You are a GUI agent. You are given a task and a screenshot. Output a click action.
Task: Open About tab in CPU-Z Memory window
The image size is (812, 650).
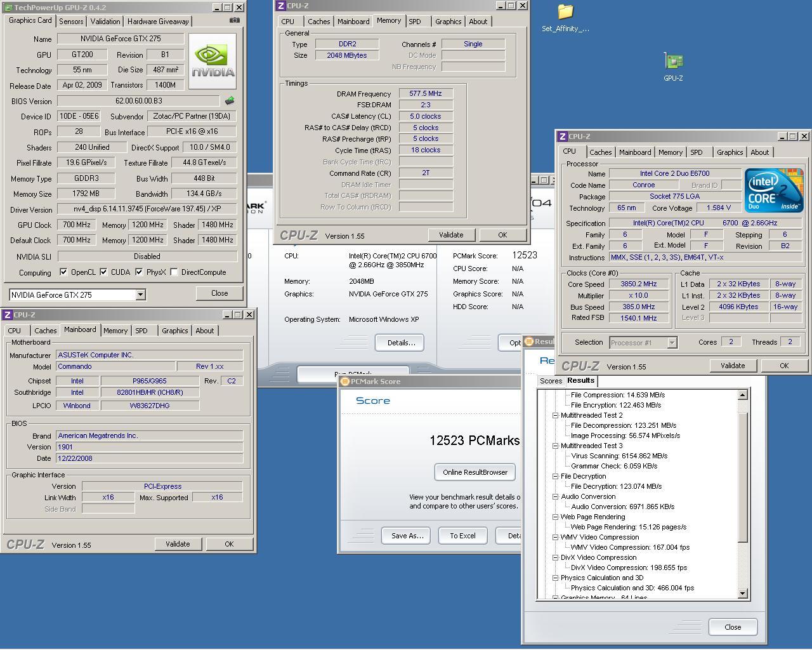pos(478,22)
